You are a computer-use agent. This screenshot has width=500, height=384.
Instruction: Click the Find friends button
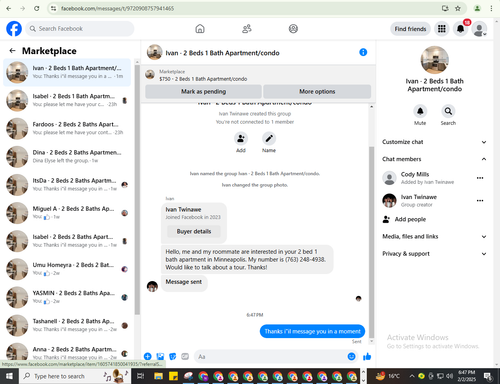410,29
